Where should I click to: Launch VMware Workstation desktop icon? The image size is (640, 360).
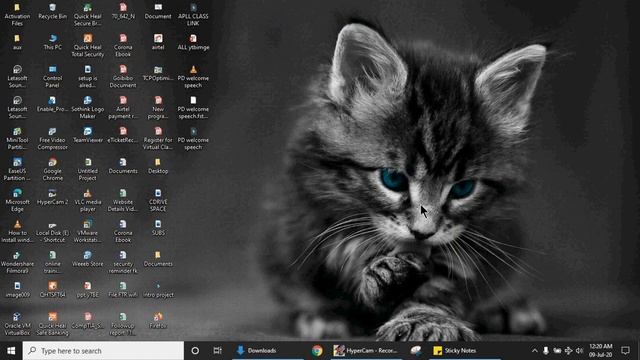88,231
